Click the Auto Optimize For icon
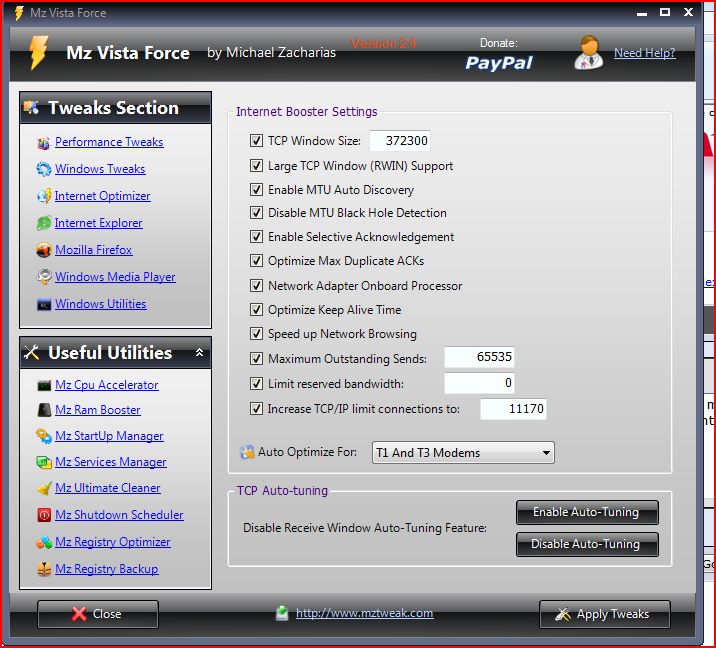 click(x=247, y=452)
